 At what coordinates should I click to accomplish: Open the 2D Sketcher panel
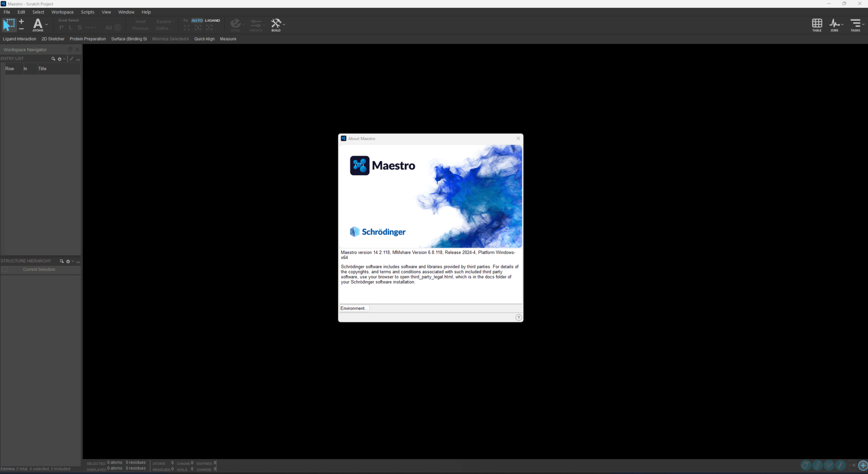53,39
